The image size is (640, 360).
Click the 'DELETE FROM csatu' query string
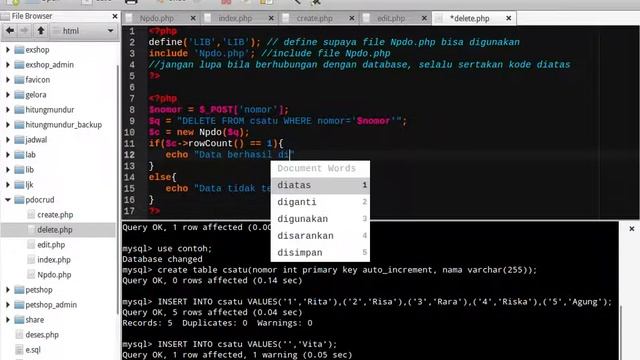coord(290,121)
